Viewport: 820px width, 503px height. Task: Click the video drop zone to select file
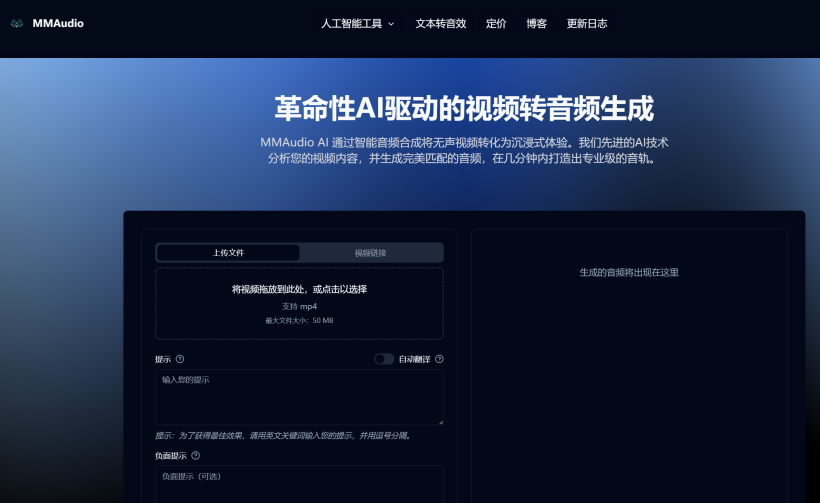click(x=299, y=303)
